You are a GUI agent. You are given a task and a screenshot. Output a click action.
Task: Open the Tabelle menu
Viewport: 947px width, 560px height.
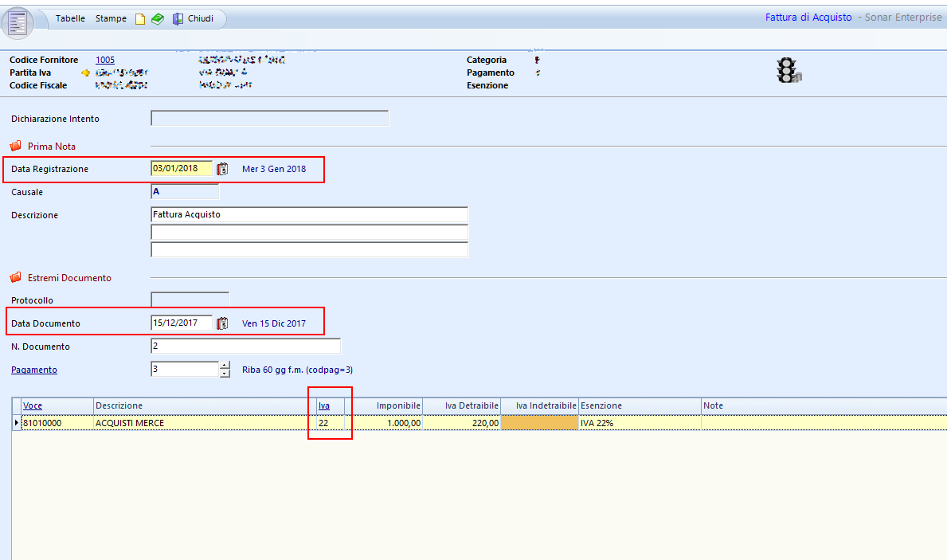point(70,18)
